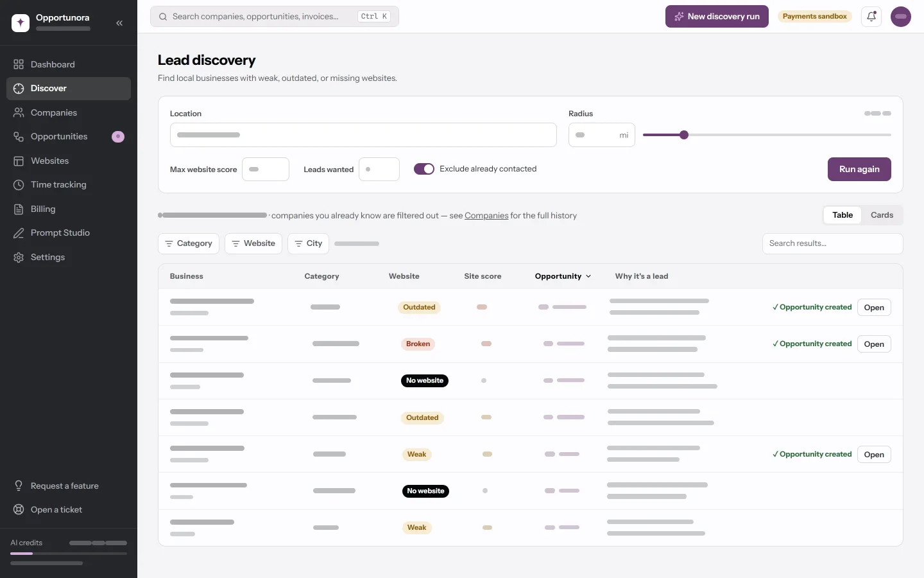Click the Billing document icon
This screenshot has width=924, height=578.
coord(19,209)
